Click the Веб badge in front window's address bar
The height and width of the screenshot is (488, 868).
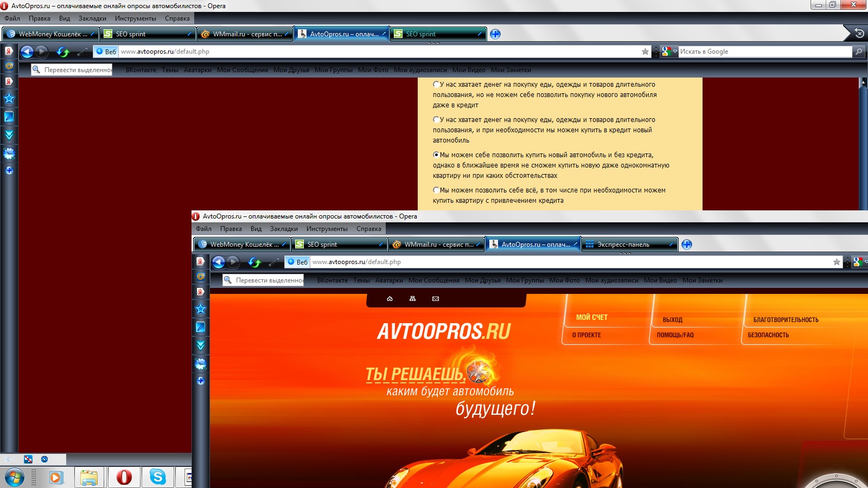click(x=298, y=262)
